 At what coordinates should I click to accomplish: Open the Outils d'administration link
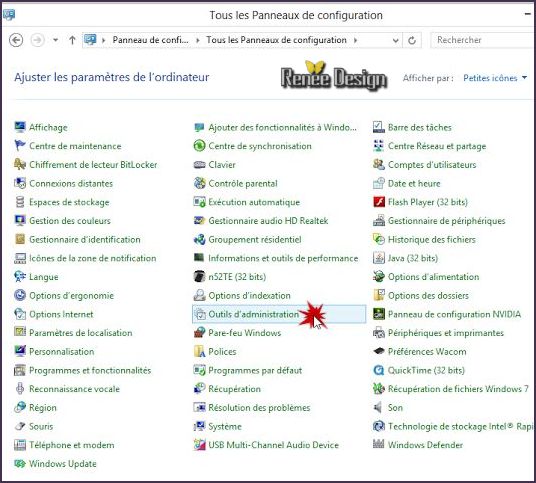click(x=254, y=314)
